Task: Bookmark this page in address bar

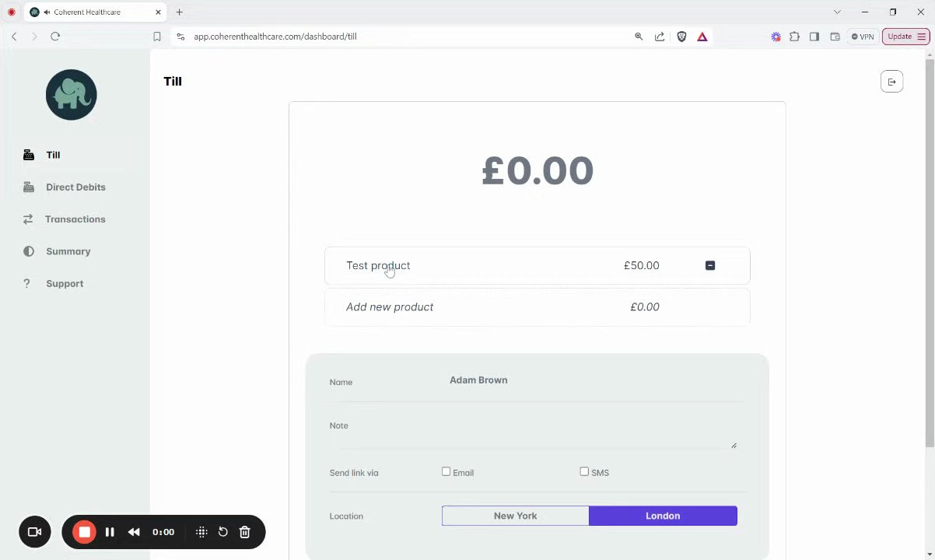Action: 157,37
